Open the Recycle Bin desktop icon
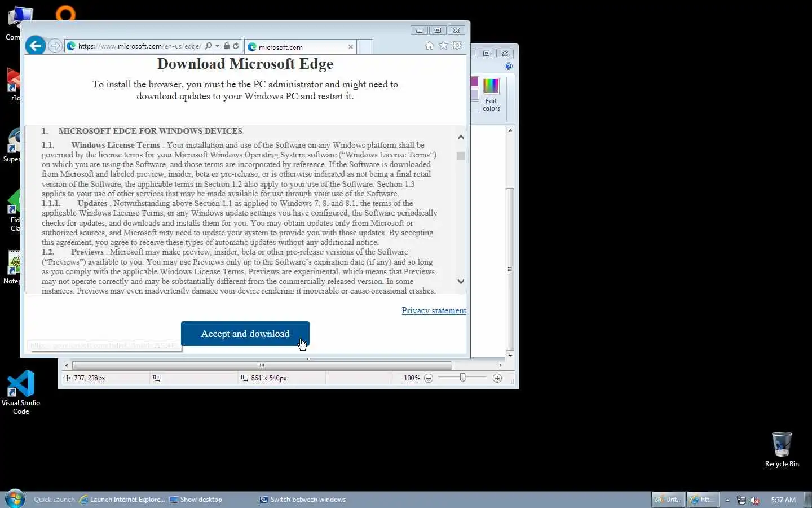The width and height of the screenshot is (812, 508). [x=782, y=450]
